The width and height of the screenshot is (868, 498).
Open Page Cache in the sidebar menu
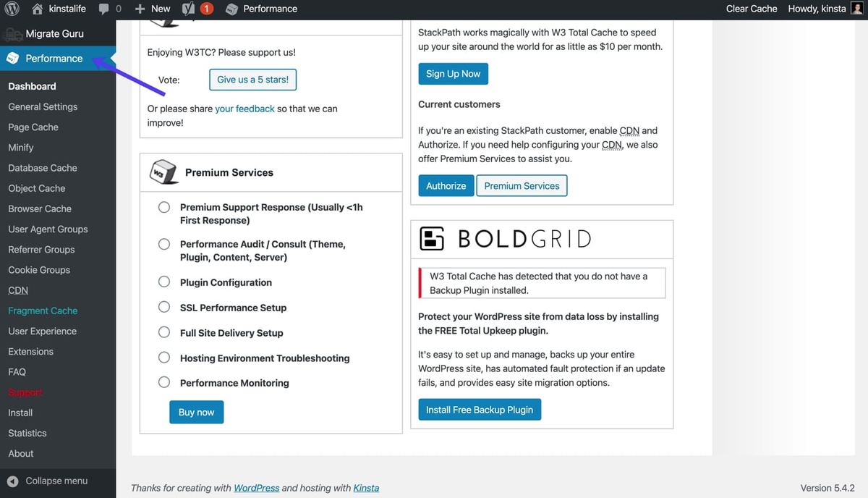33,127
